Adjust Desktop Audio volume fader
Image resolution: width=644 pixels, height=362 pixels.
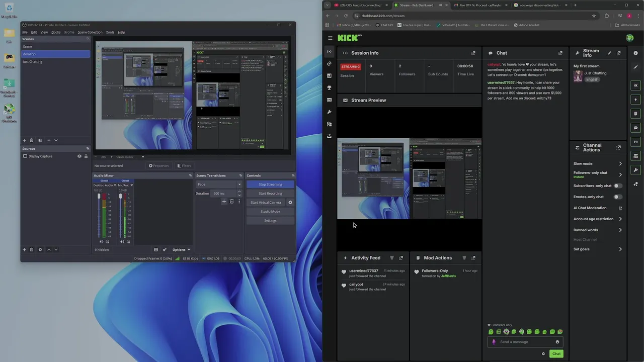click(x=99, y=197)
